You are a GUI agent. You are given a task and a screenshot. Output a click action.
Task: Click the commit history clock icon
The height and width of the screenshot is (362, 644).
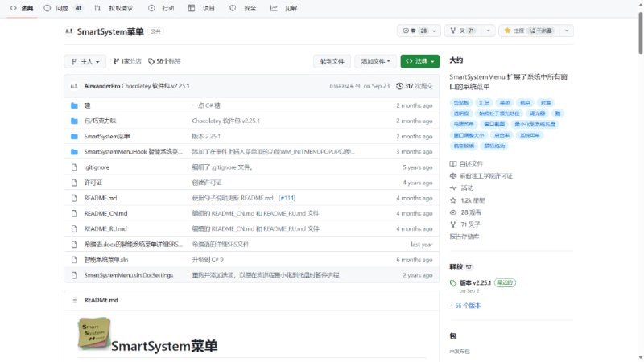[x=399, y=85]
